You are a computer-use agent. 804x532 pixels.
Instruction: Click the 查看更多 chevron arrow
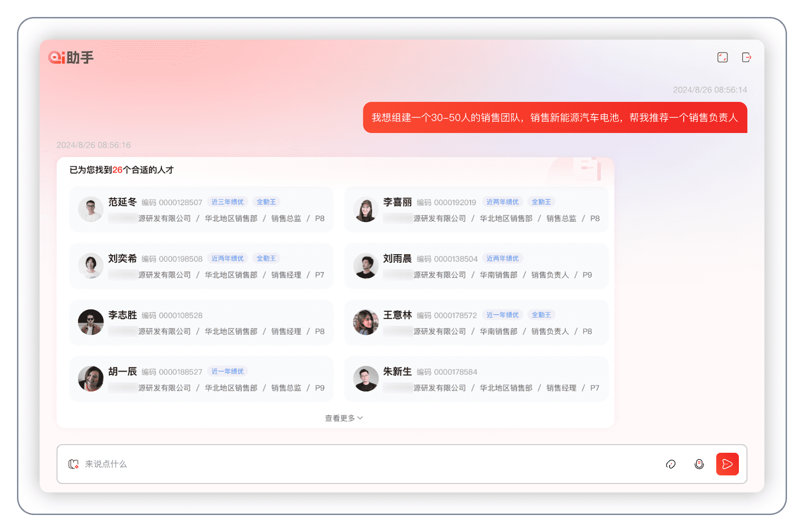click(360, 418)
